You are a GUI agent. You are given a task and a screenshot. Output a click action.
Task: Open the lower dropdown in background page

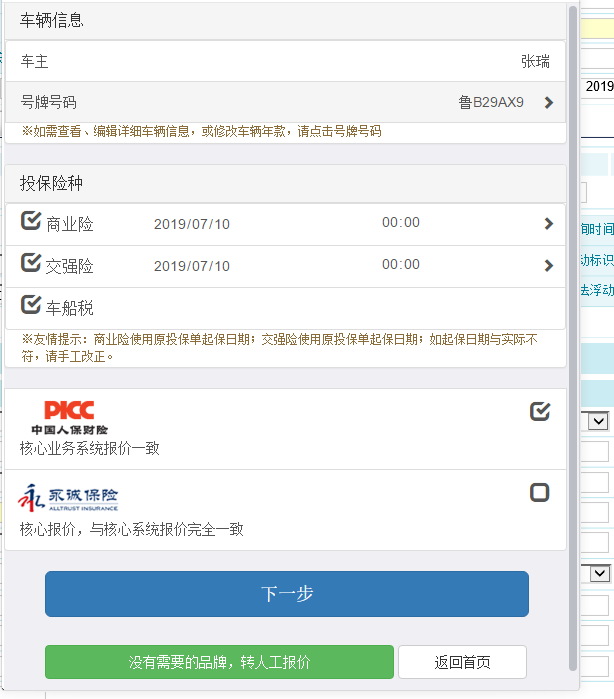click(600, 573)
